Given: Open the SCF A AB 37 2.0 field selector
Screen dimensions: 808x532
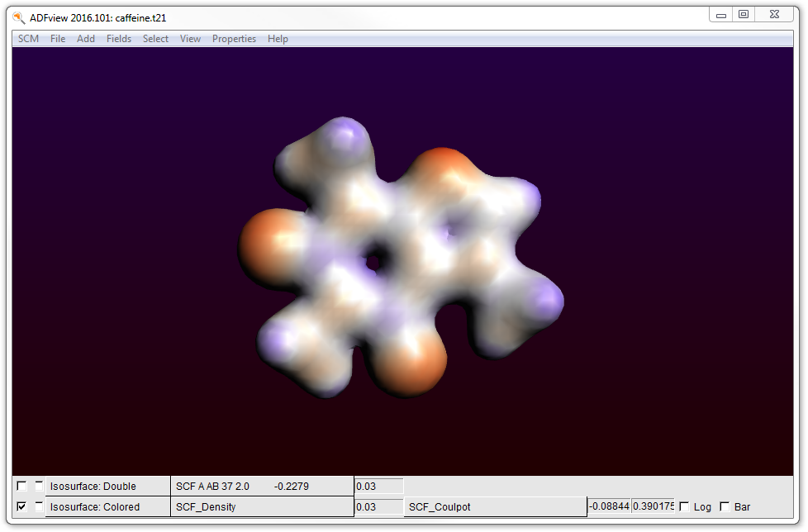Looking at the screenshot, I should [262, 487].
